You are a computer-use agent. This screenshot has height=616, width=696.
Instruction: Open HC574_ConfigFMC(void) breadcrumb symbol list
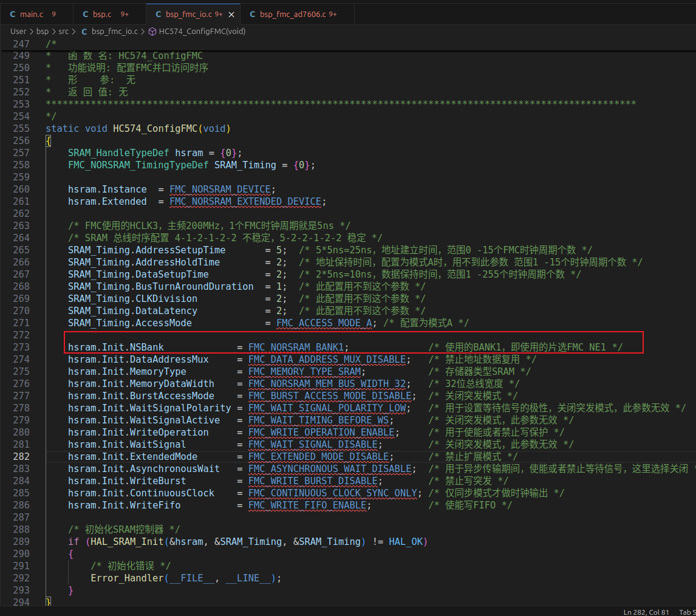(202, 32)
